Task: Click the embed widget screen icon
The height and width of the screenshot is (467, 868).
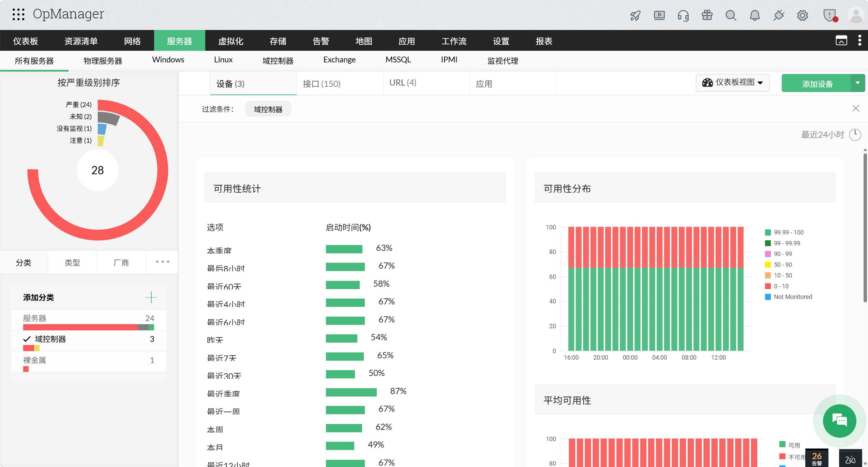Action: click(841, 40)
